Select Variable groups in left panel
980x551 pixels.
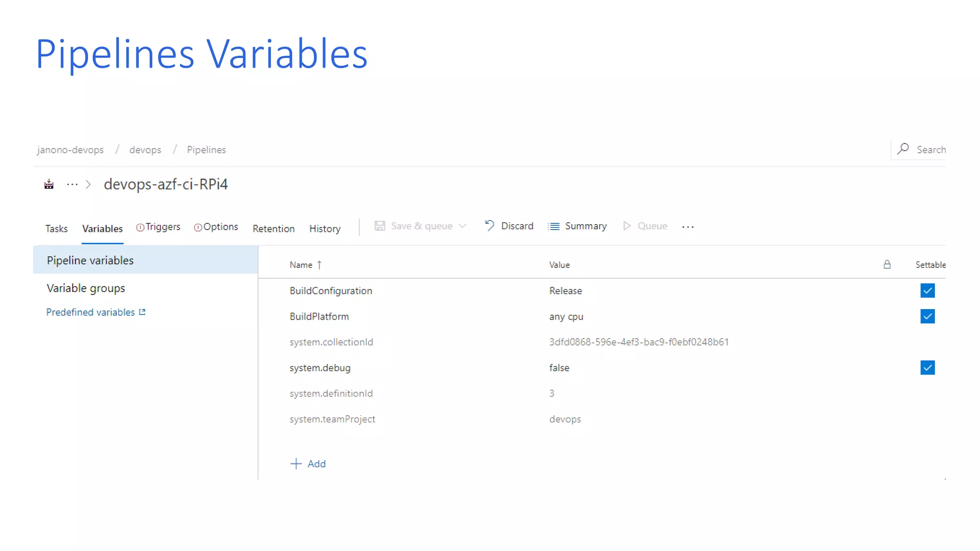[86, 288]
